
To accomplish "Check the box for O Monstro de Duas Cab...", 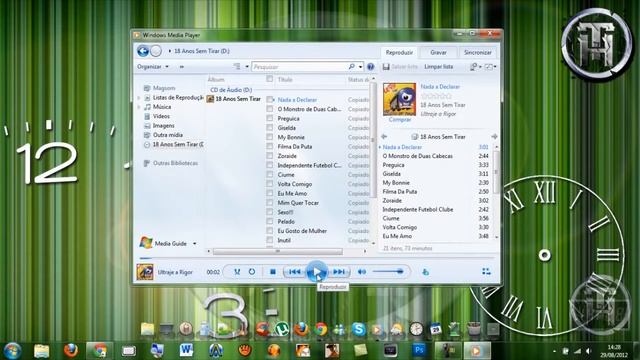I will [269, 109].
